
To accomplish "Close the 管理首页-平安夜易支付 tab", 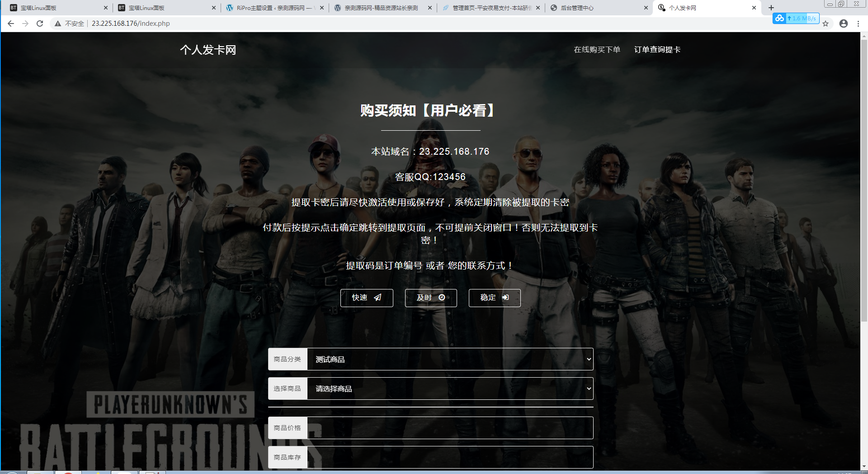I will pos(538,8).
